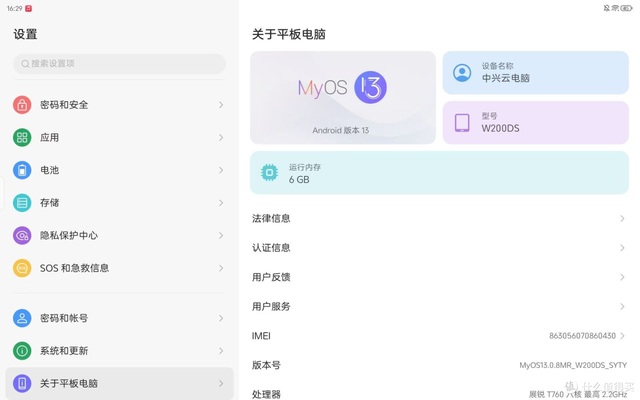
Task: Open 用户服务 via its right chevron
Action: 622,307
